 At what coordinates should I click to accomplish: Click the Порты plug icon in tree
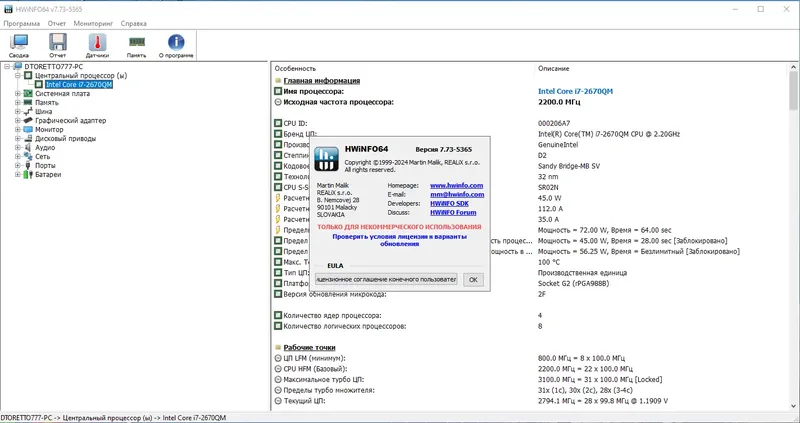pos(28,165)
